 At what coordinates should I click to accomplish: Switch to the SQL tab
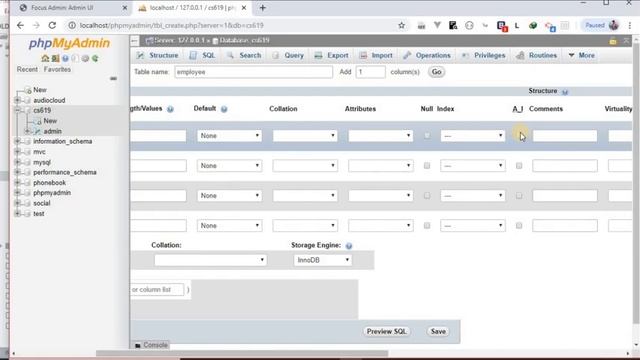coord(202,56)
